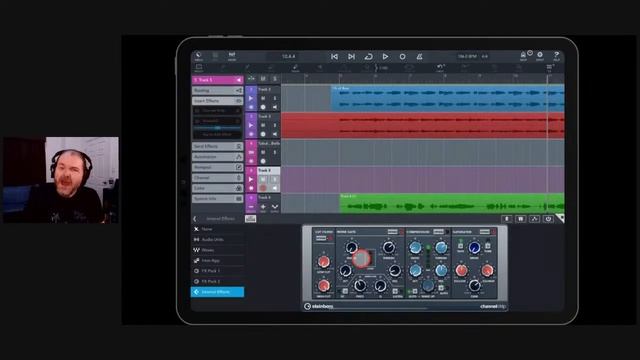The image size is (640, 360).
Task: Mute the red audio track
Action: tap(263, 125)
